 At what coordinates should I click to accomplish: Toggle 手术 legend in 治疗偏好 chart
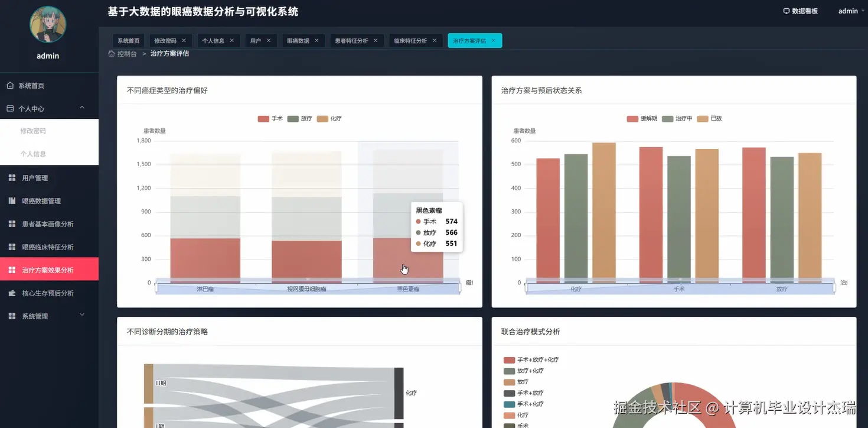click(270, 119)
